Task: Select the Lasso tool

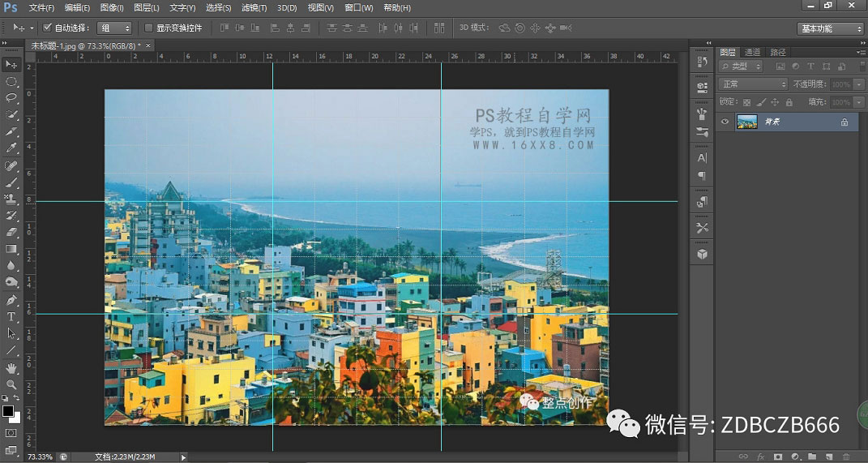Action: coord(11,98)
